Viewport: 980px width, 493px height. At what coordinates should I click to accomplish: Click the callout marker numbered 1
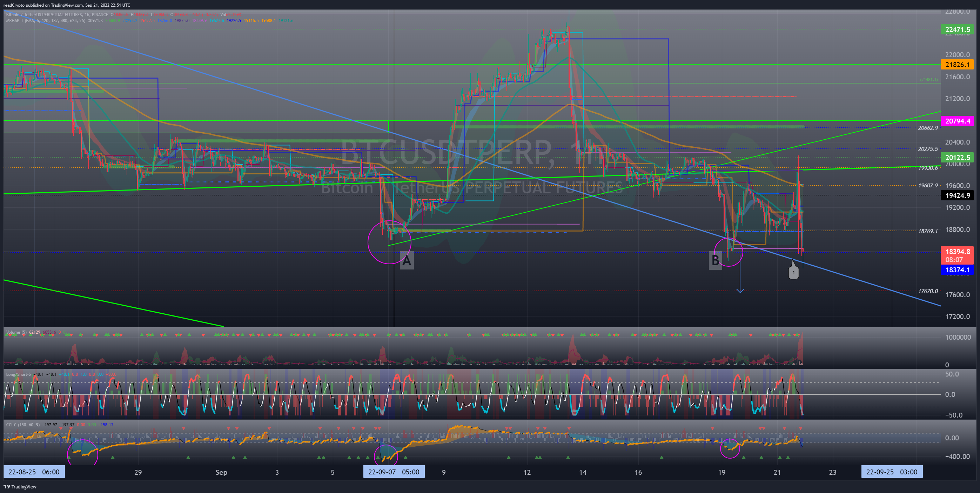tap(793, 272)
